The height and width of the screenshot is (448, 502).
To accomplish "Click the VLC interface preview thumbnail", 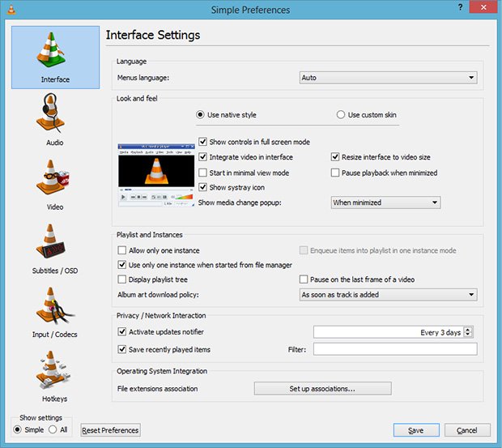I will click(156, 176).
